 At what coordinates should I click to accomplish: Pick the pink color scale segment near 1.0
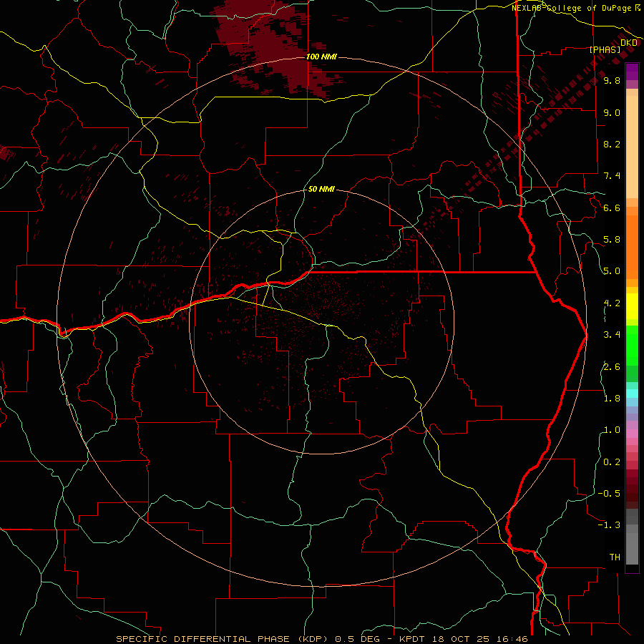[x=632, y=434]
